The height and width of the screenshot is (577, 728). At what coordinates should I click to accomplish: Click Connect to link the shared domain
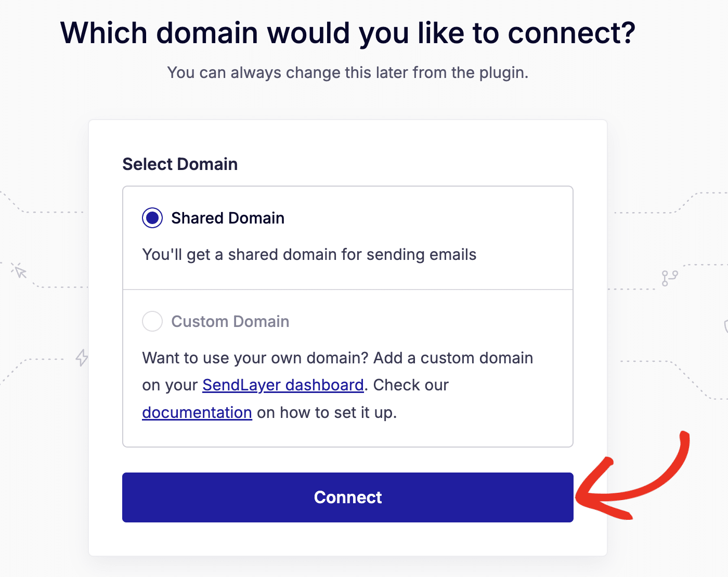coord(347,497)
